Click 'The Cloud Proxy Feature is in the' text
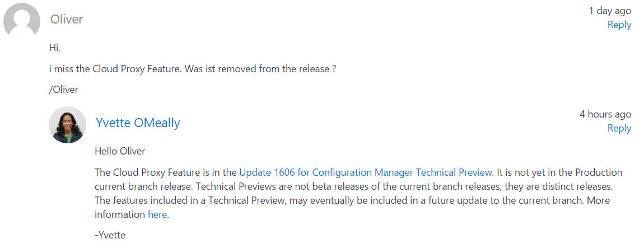The width and height of the screenshot is (644, 248). coord(166,172)
